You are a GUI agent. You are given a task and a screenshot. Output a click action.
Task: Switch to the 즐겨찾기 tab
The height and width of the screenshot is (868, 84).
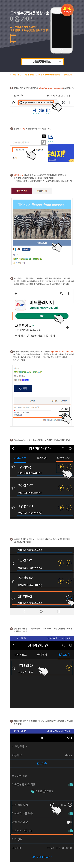coord(42,458)
